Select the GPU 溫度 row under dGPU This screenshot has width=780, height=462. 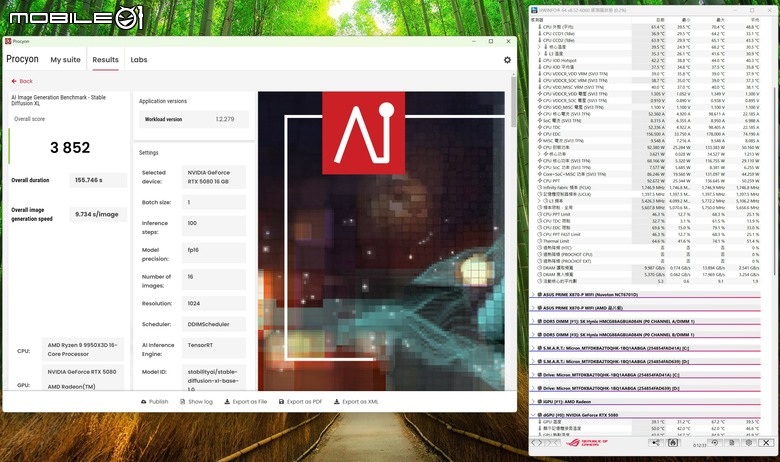coord(646,422)
